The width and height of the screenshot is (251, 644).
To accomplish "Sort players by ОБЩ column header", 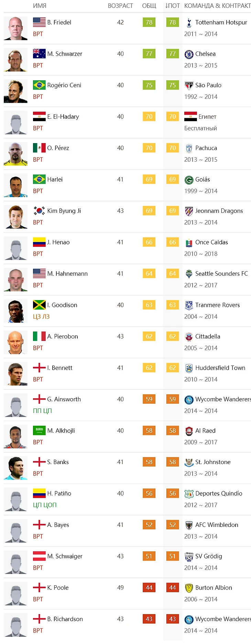I will click(149, 6).
